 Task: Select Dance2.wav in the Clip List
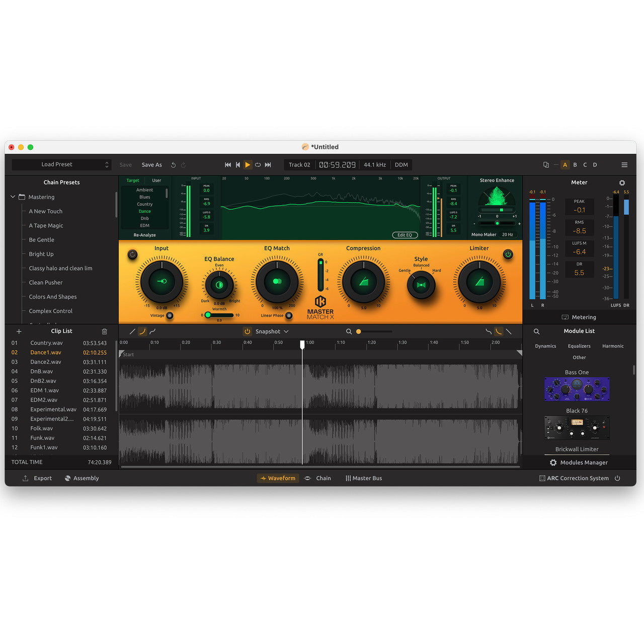coord(46,362)
